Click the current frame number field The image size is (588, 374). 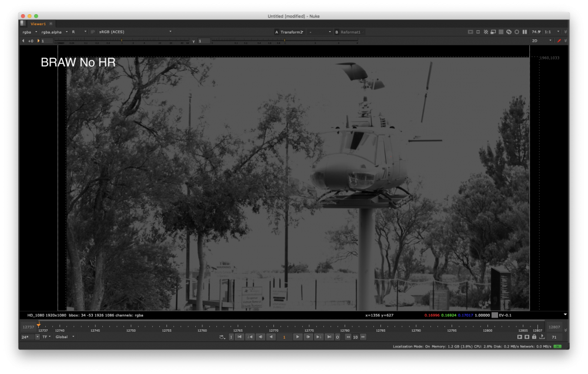pos(284,337)
